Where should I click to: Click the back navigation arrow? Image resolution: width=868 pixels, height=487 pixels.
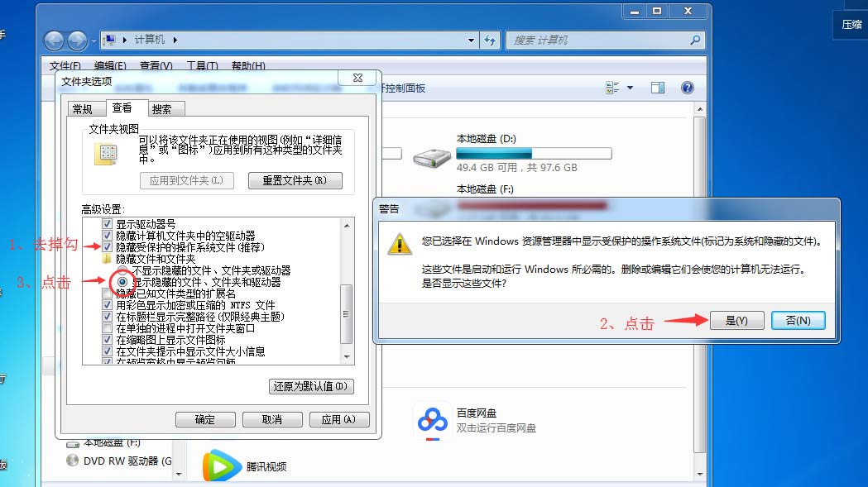pos(53,40)
